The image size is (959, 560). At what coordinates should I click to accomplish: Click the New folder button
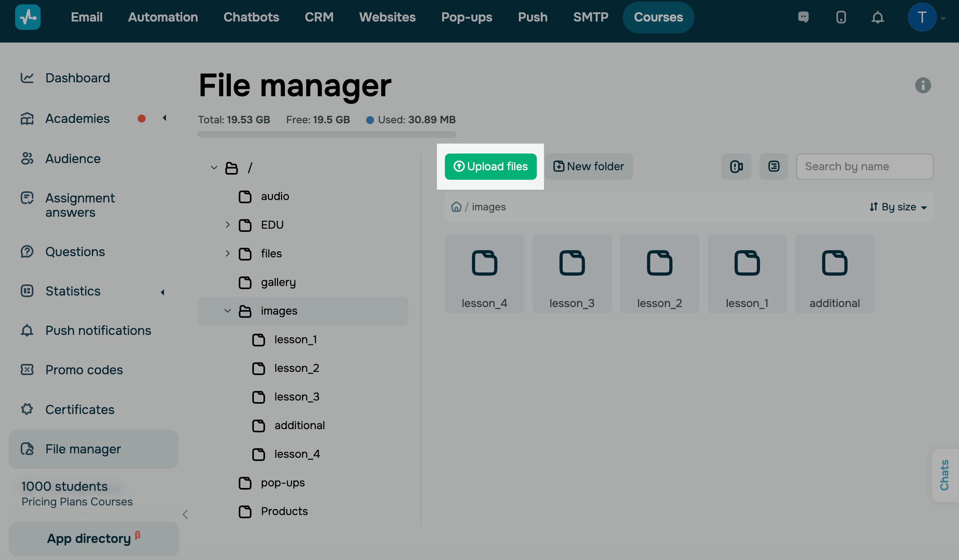tap(589, 166)
